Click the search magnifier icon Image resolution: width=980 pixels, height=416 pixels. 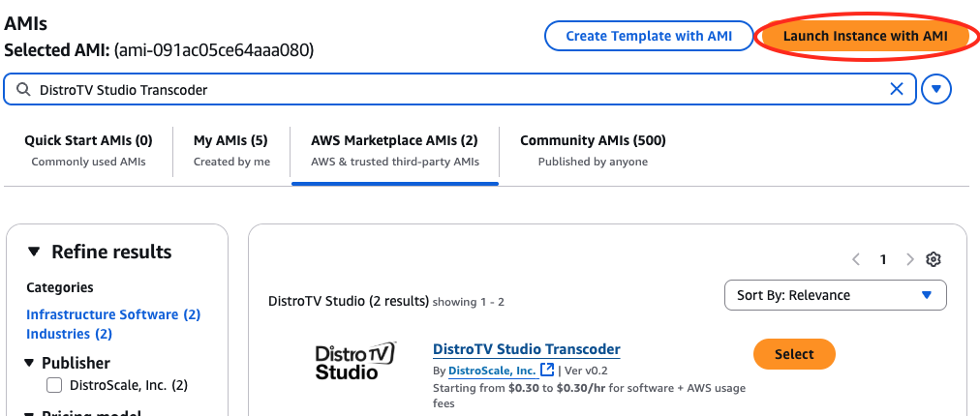(23, 90)
